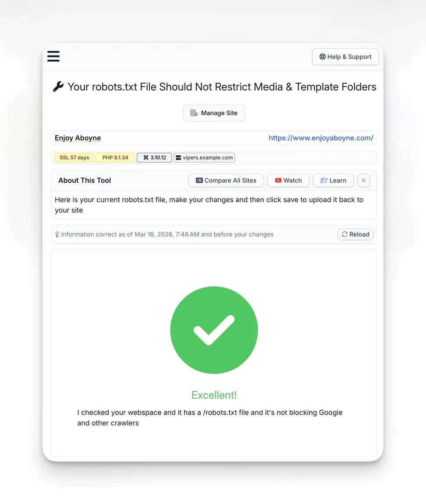Open the hamburger navigation menu
Viewport: 426px width, 504px height.
(x=53, y=56)
